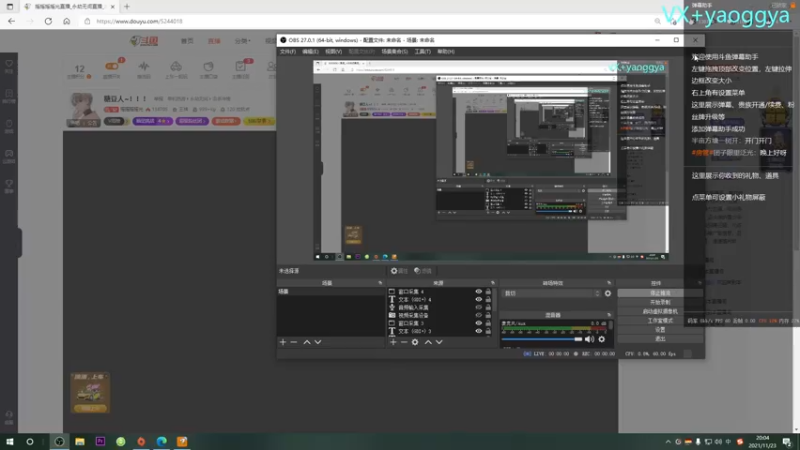Toggle visibility of 窗口采集 4 source
Viewport: 800px width, 450px height.
479,292
